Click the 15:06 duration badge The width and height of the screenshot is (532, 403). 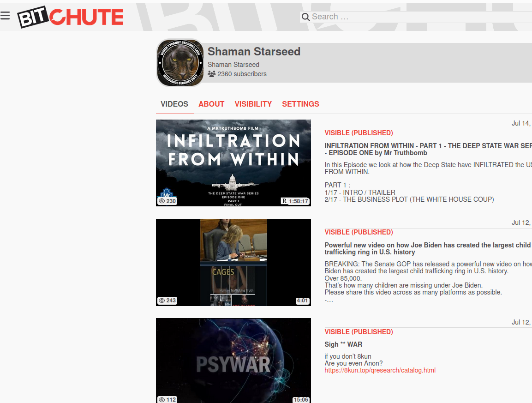[301, 400]
